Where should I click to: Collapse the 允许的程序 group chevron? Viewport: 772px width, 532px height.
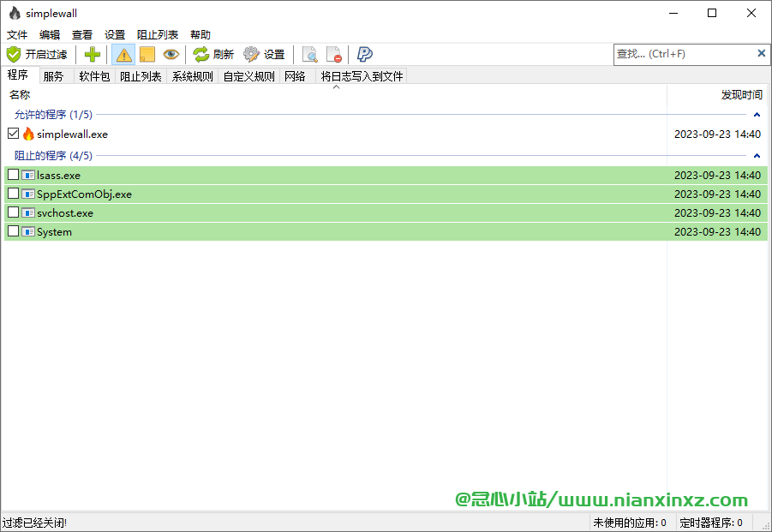coord(757,115)
